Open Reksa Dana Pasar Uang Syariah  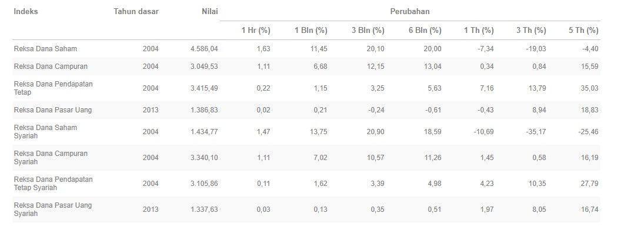pyautogui.click(x=53, y=210)
